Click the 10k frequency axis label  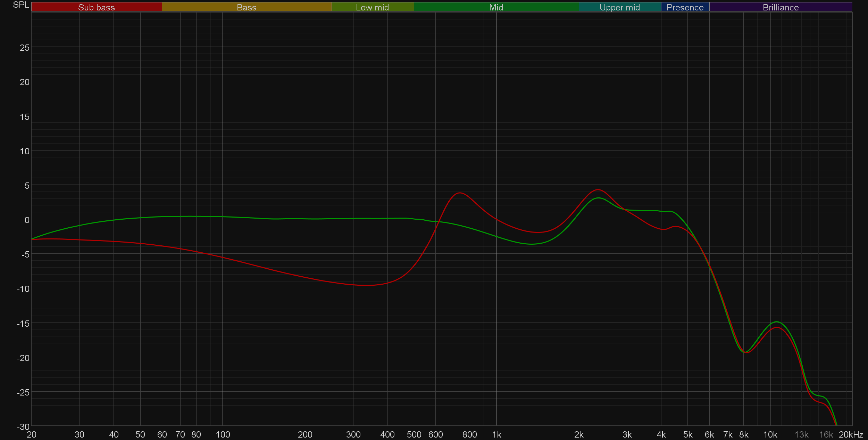770,435
